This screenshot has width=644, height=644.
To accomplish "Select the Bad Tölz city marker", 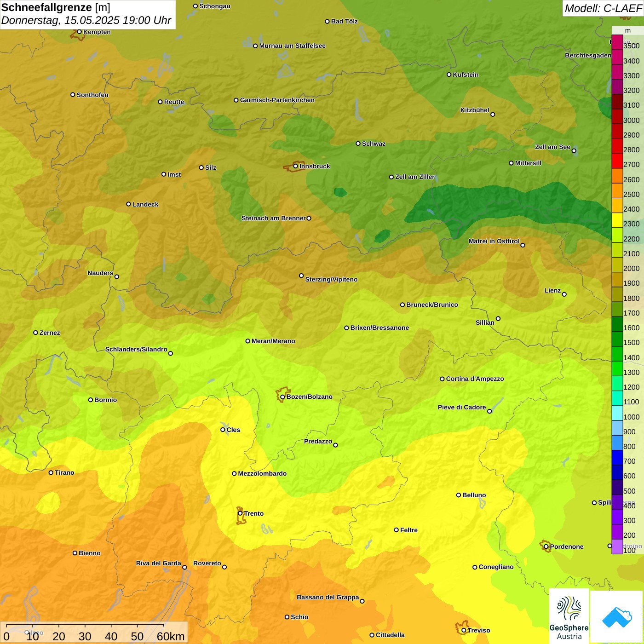I will (327, 21).
